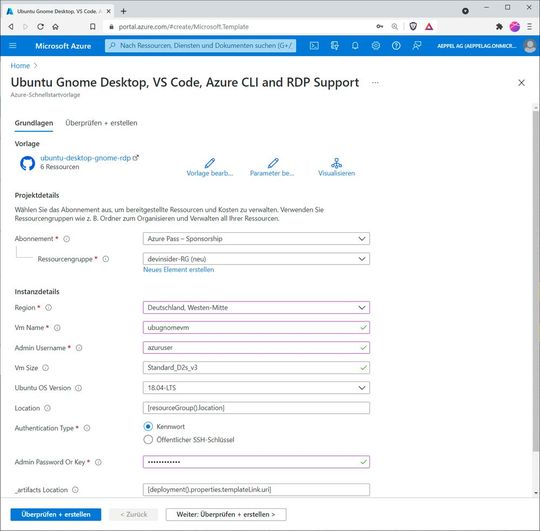This screenshot has width=540, height=531.
Task: Click the Admin Password Or Key field
Action: [x=256, y=462]
